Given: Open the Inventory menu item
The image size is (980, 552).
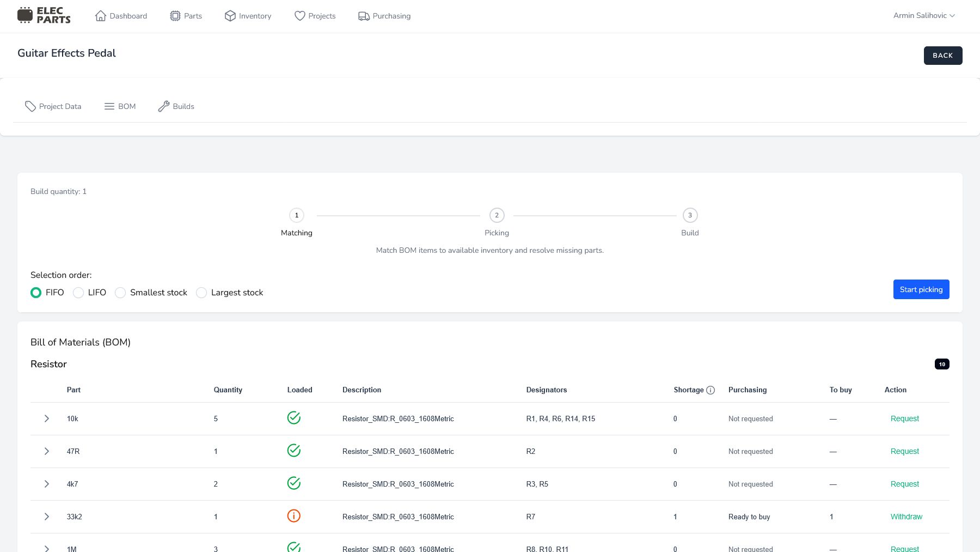Looking at the screenshot, I should [248, 16].
